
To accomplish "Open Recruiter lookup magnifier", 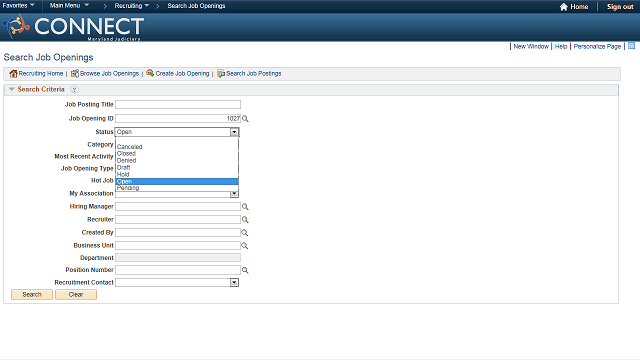I will 245,220.
